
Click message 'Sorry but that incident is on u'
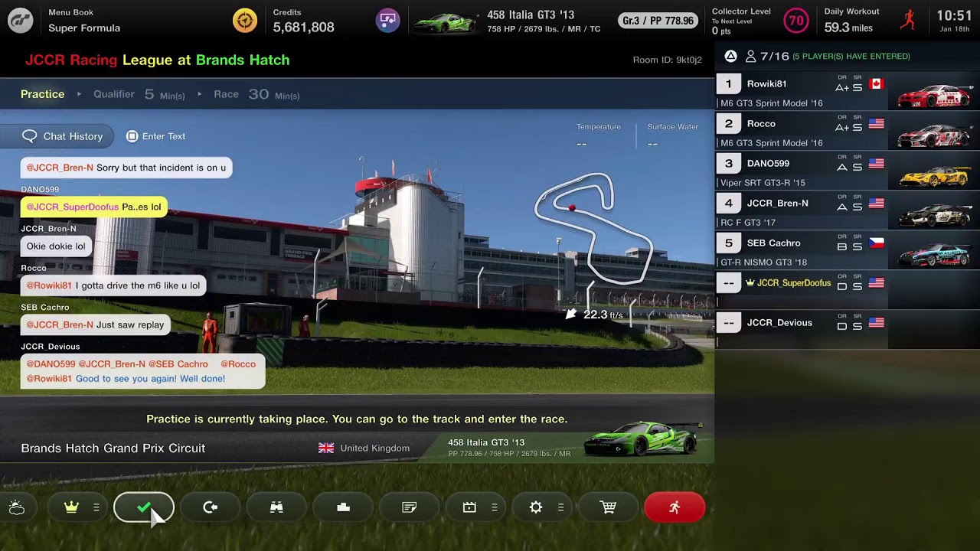126,168
